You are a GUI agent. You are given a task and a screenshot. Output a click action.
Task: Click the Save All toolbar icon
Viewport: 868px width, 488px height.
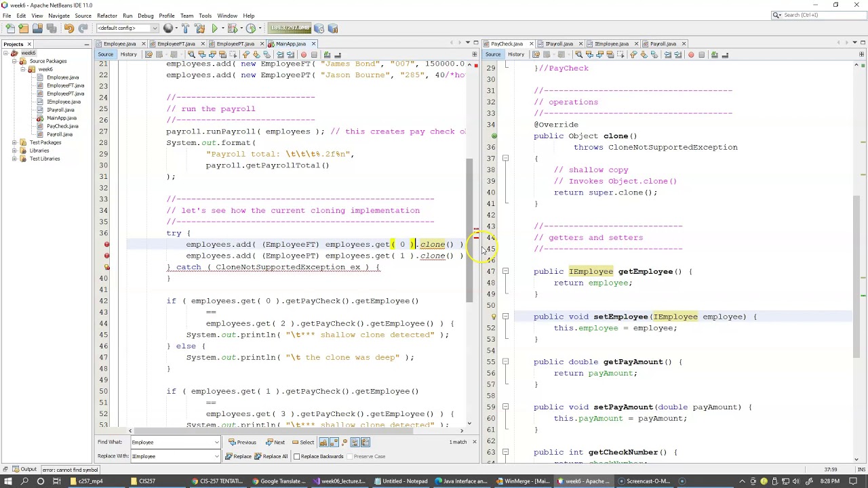pyautogui.click(x=52, y=28)
